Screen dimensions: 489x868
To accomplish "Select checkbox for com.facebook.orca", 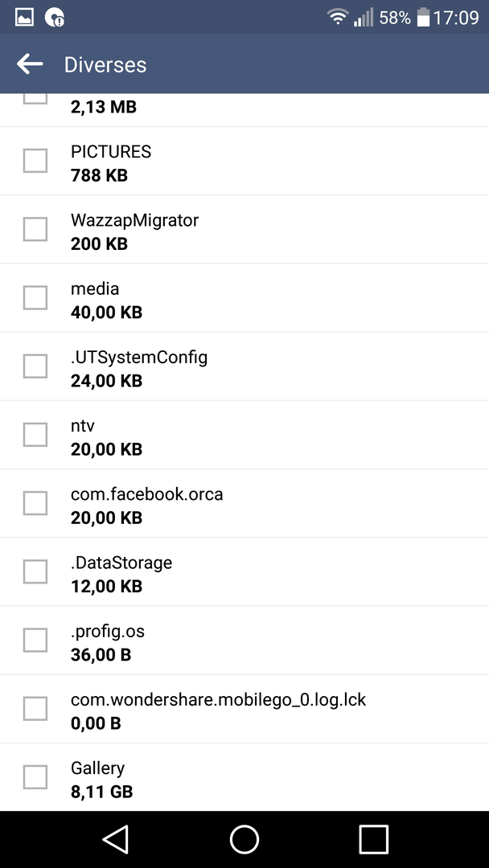I will point(35,502).
